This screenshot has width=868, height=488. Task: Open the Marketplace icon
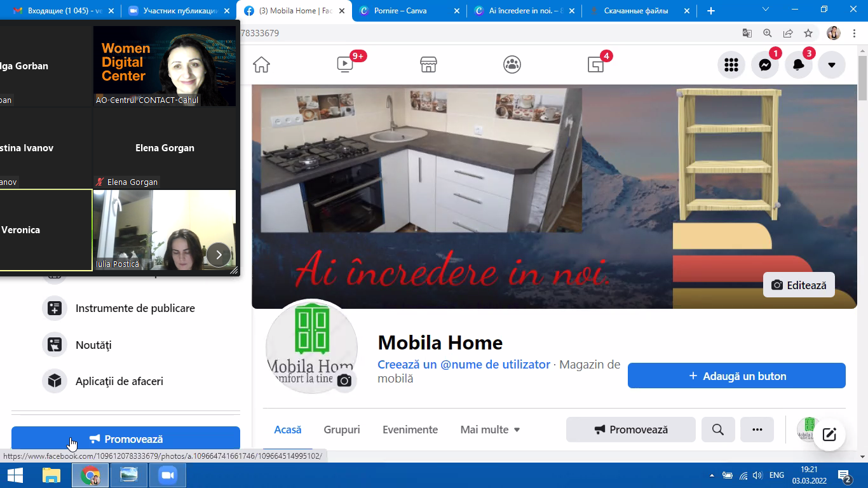coord(429,64)
